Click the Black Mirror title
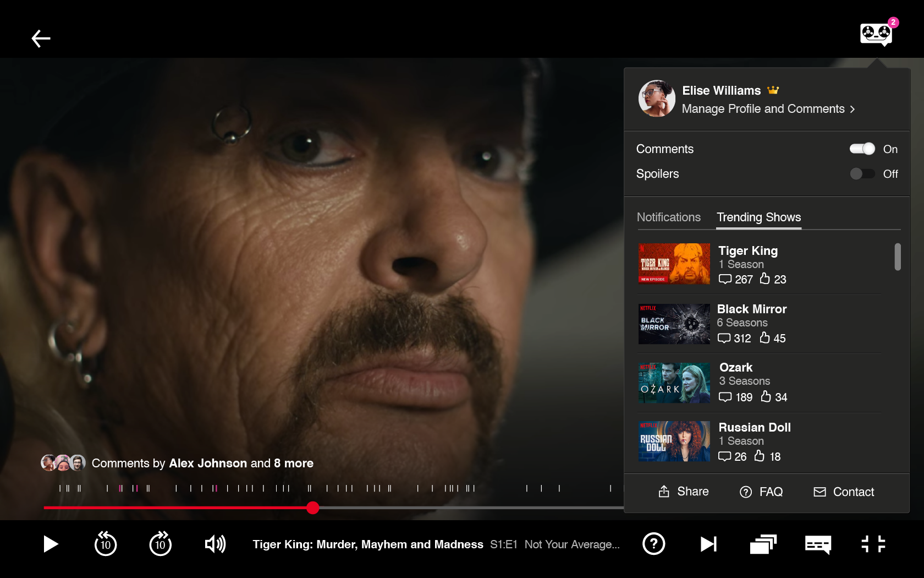 pyautogui.click(x=752, y=309)
